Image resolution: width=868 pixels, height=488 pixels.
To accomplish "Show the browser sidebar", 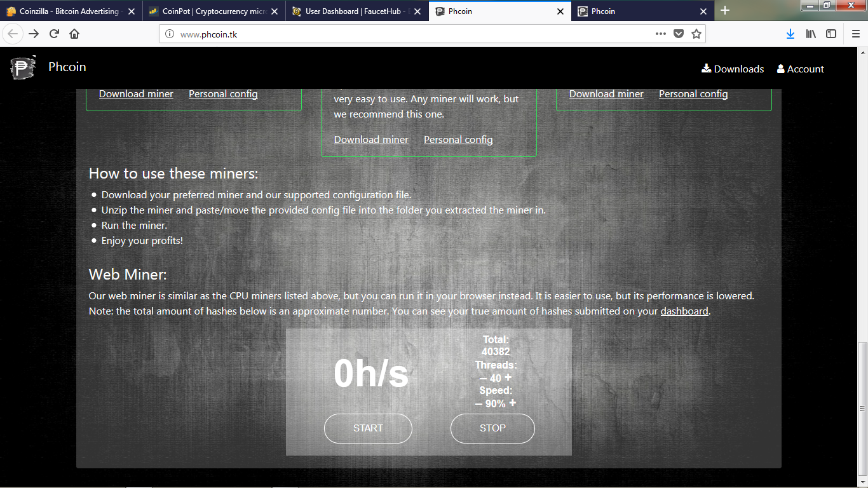I will [x=831, y=34].
